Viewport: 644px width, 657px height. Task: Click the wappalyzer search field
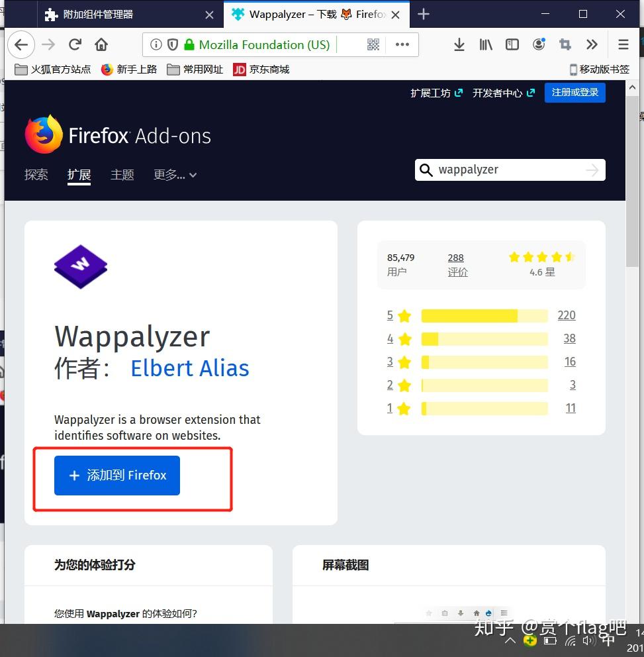tap(509, 170)
